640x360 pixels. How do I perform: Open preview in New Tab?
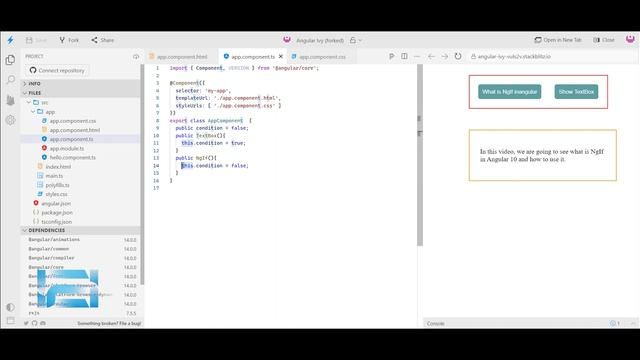558,40
